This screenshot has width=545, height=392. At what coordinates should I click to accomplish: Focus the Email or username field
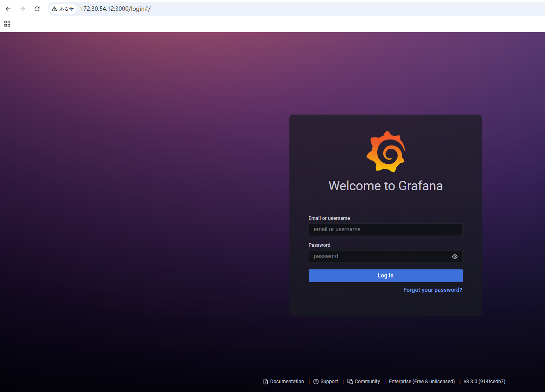pyautogui.click(x=385, y=230)
